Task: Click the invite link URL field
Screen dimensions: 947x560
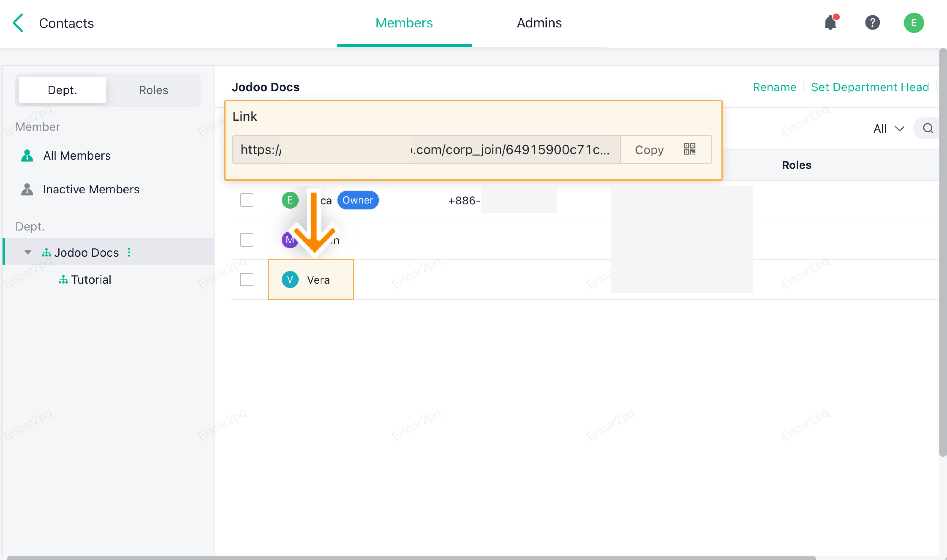Action: (x=426, y=149)
